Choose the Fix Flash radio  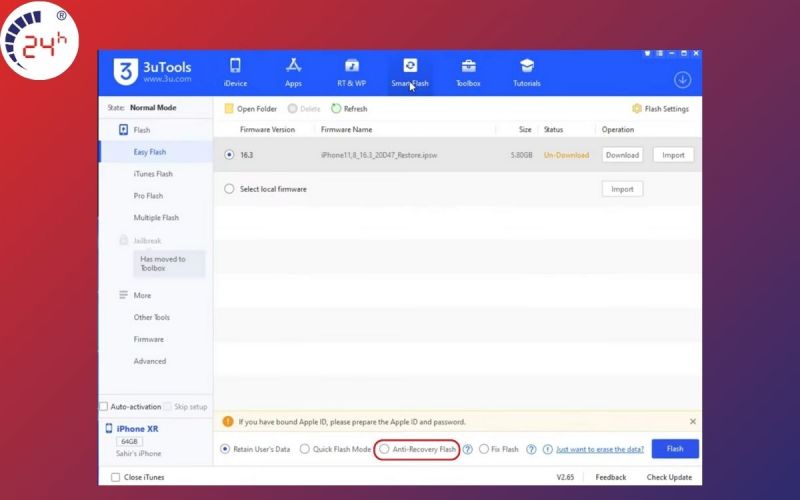pyautogui.click(x=484, y=449)
